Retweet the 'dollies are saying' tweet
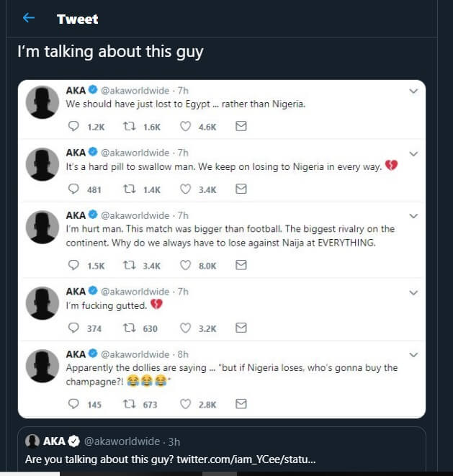Screen dimensions: 453x476 click(x=130, y=404)
